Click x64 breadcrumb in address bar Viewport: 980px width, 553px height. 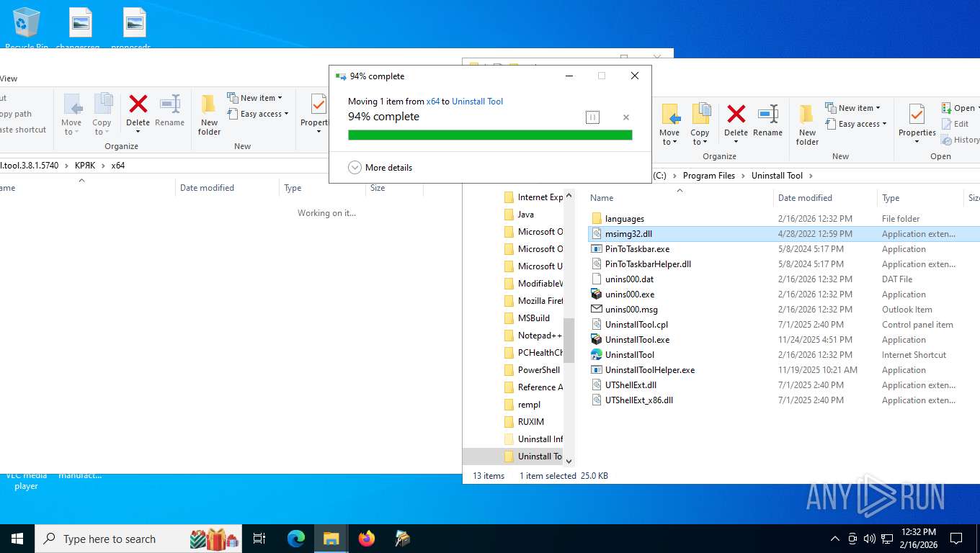pos(118,166)
